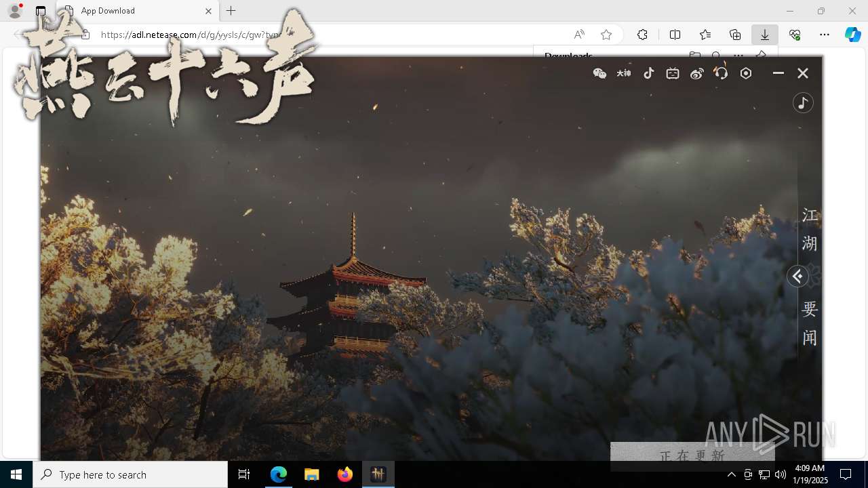Close the game launcher window
Screen dimensions: 868x488
pos(803,73)
